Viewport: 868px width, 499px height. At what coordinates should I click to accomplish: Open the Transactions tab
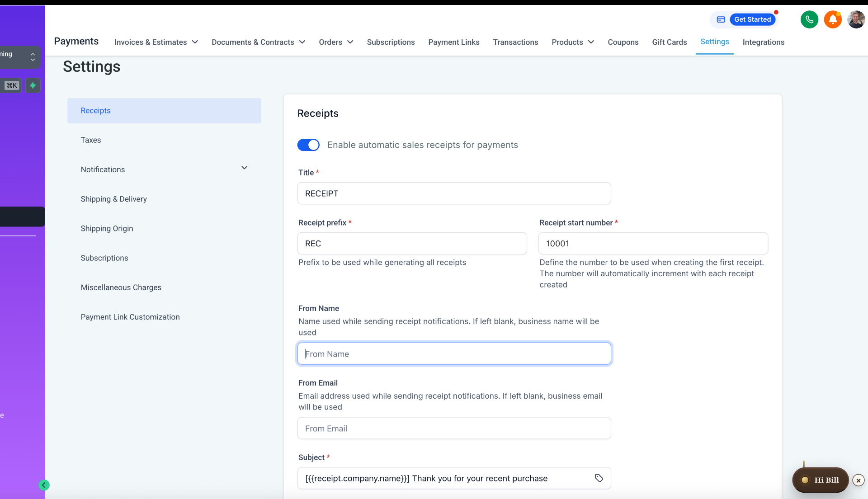point(515,42)
